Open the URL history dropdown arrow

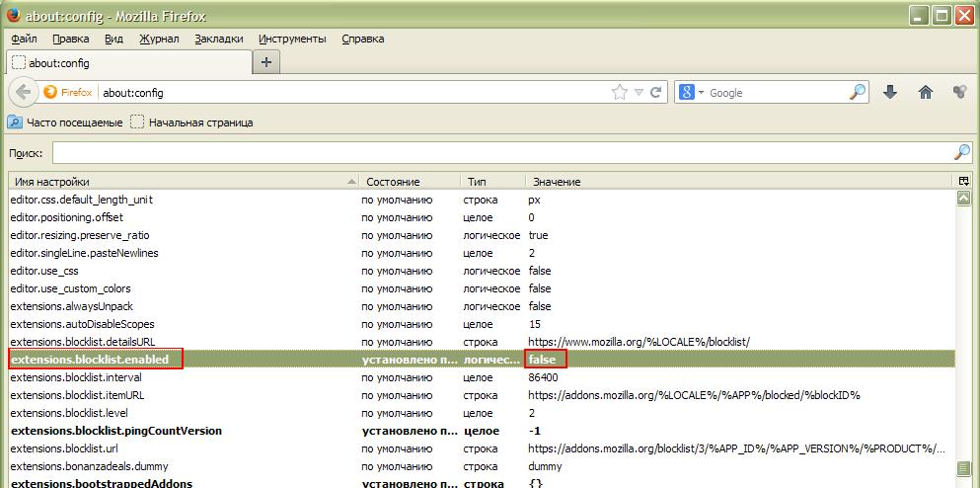pos(639,93)
